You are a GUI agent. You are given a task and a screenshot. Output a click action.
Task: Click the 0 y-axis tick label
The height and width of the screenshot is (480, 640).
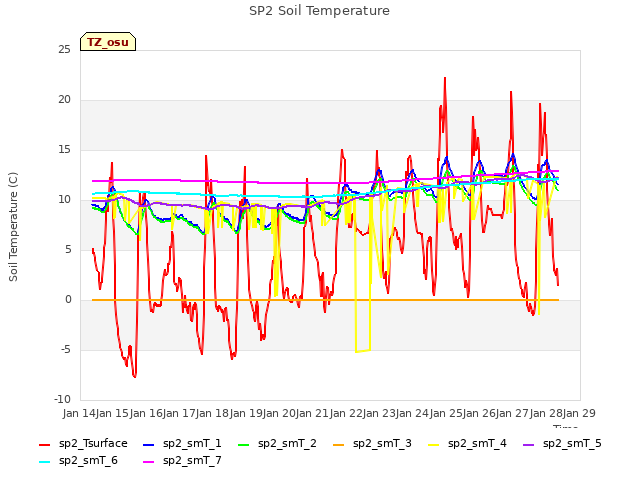(x=68, y=300)
